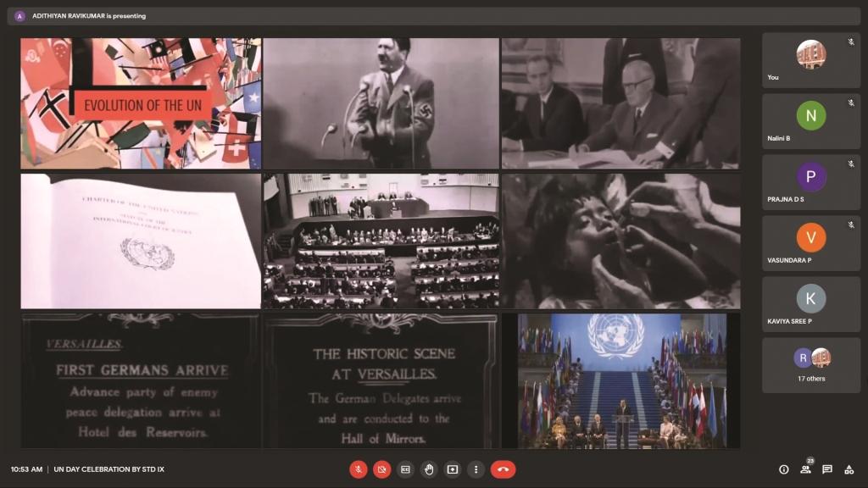This screenshot has height=488, width=868.
Task: Show the participants list
Action: tap(805, 469)
